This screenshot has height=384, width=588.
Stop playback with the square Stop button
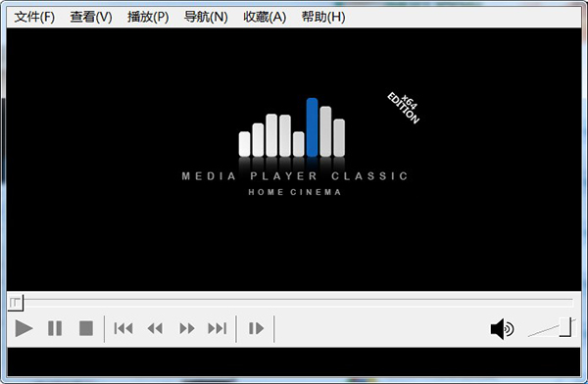86,328
